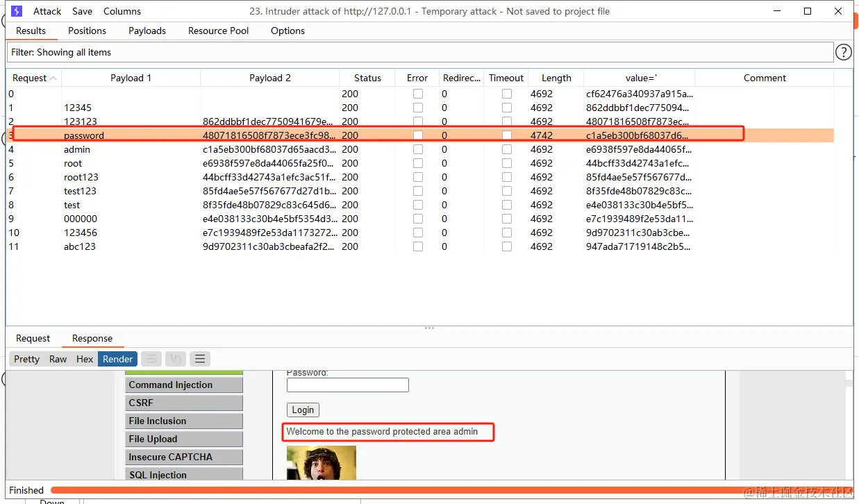Select the row with payload admin
859x504 pixels.
(420, 149)
